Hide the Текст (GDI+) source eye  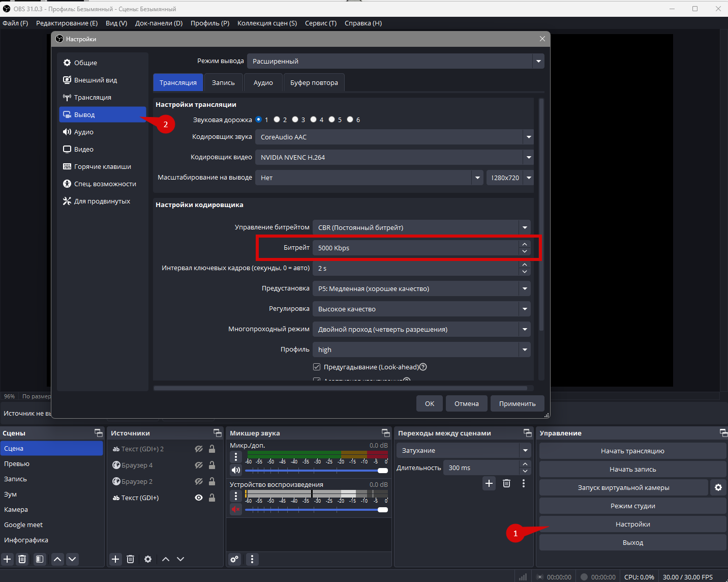199,498
